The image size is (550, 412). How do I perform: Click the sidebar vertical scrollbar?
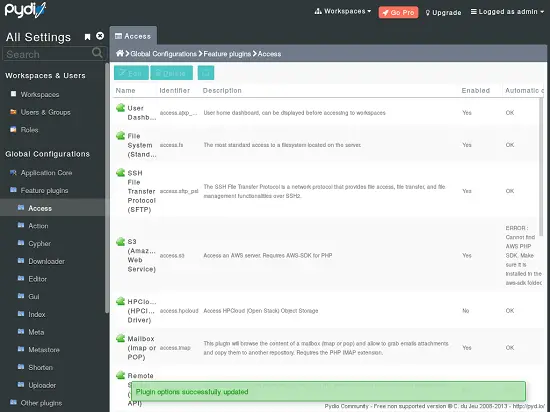click(107, 188)
